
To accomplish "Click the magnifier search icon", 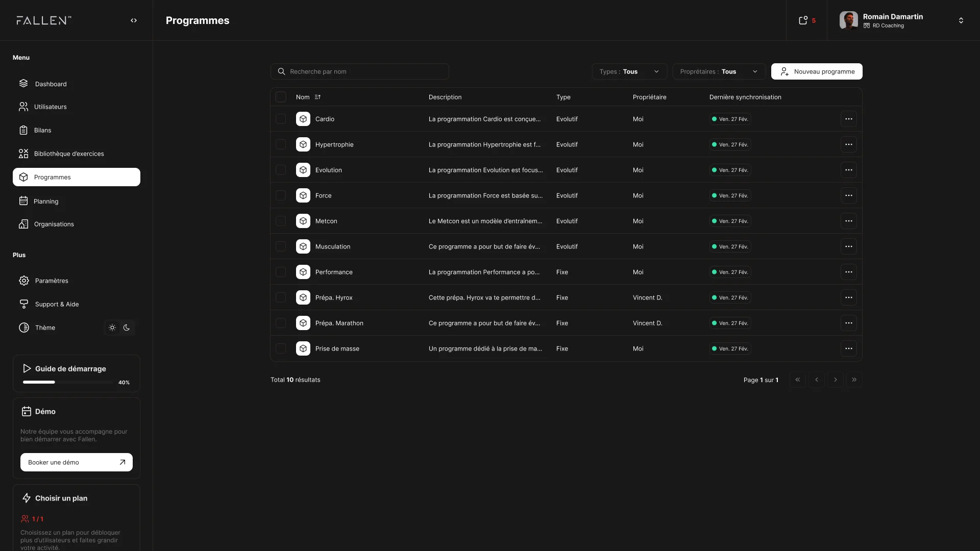I will click(x=281, y=71).
